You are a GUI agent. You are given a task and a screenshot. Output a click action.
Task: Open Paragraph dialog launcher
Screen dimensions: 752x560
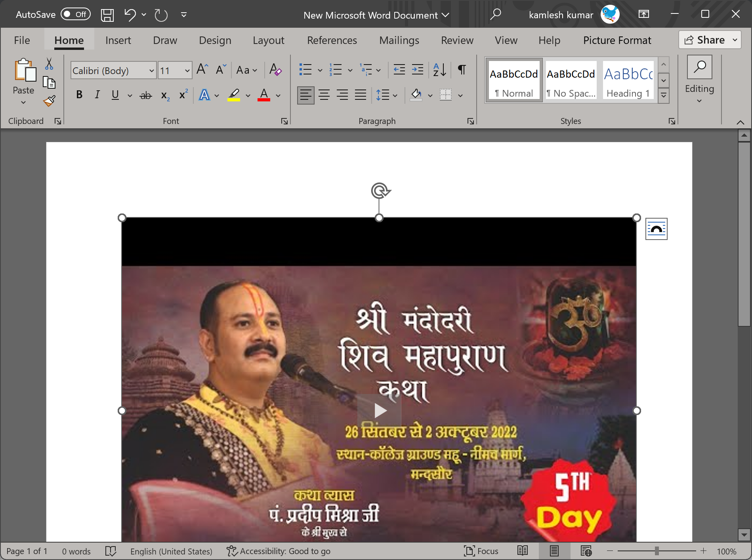[x=470, y=121]
